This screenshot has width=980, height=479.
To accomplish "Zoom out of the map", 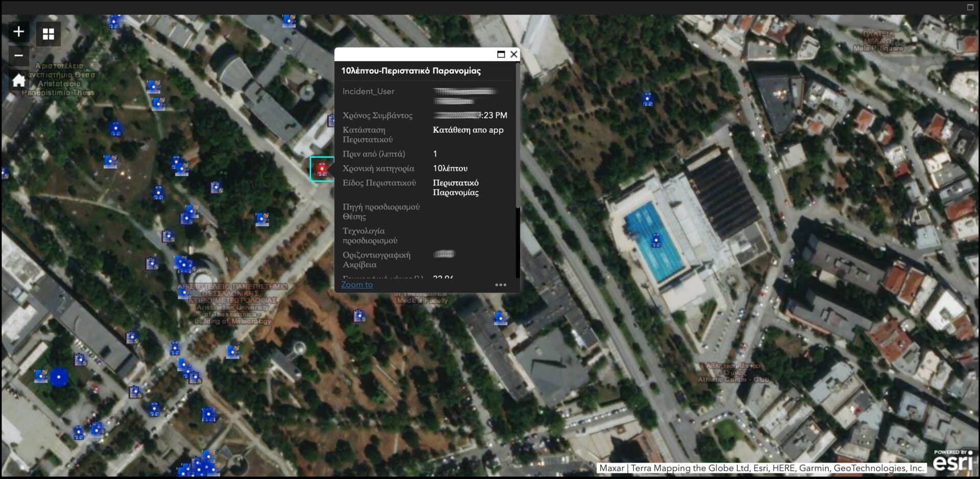I will 18,56.
